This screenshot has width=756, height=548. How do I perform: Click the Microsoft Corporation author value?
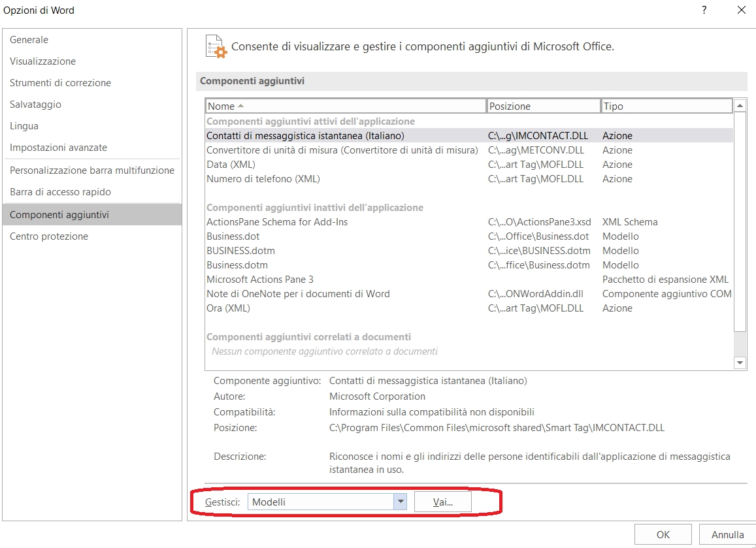click(377, 396)
